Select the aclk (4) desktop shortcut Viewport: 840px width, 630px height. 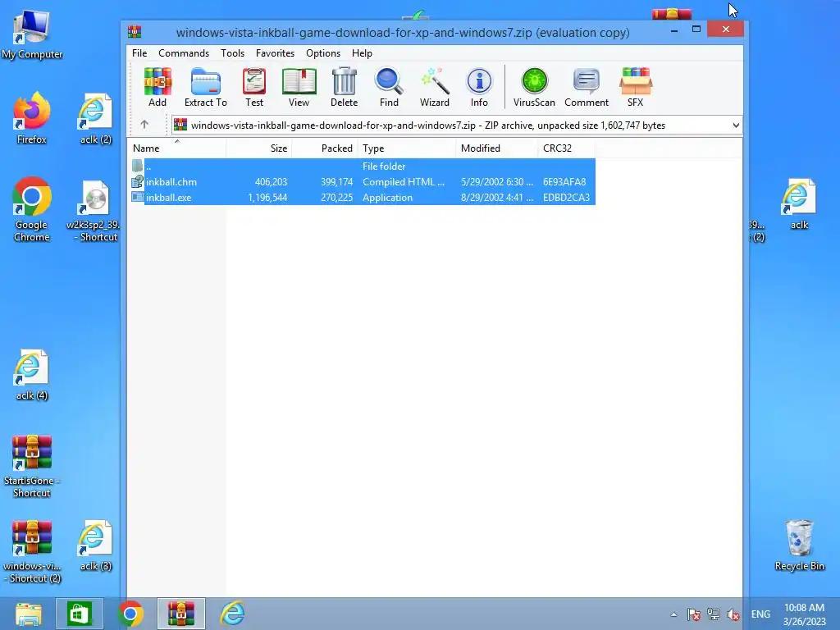pos(32,375)
